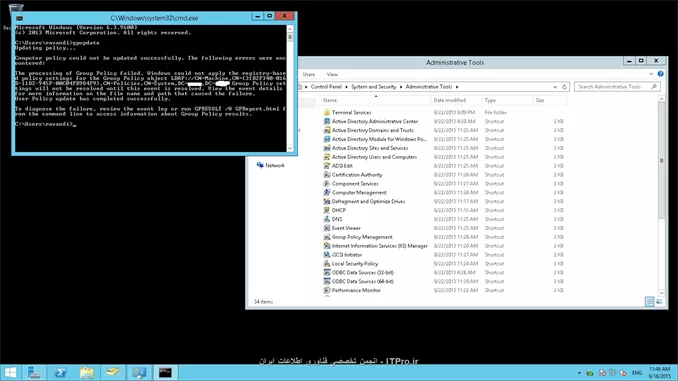Open the Share ribbon tab
The height and width of the screenshot is (381, 678).
click(308, 74)
